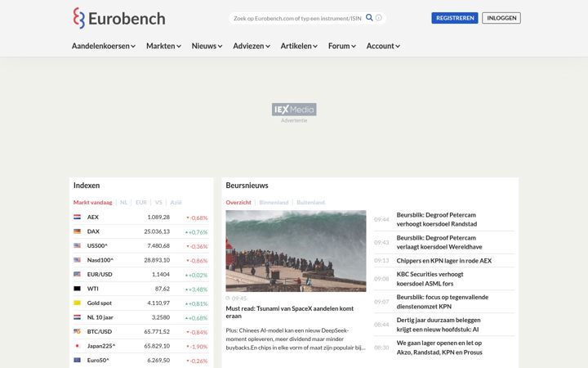Expand the Markten menu
Image resolution: width=588 pixels, height=368 pixels.
point(163,46)
